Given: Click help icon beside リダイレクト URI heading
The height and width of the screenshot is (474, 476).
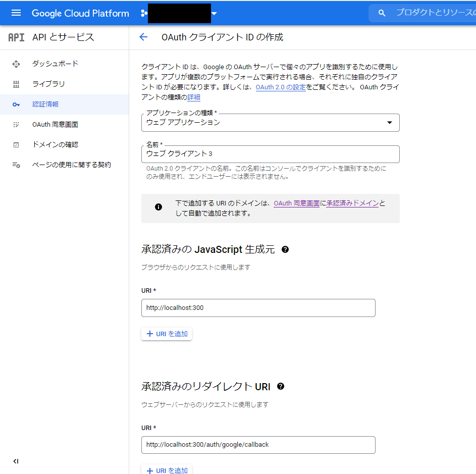Looking at the screenshot, I should pyautogui.click(x=281, y=387).
